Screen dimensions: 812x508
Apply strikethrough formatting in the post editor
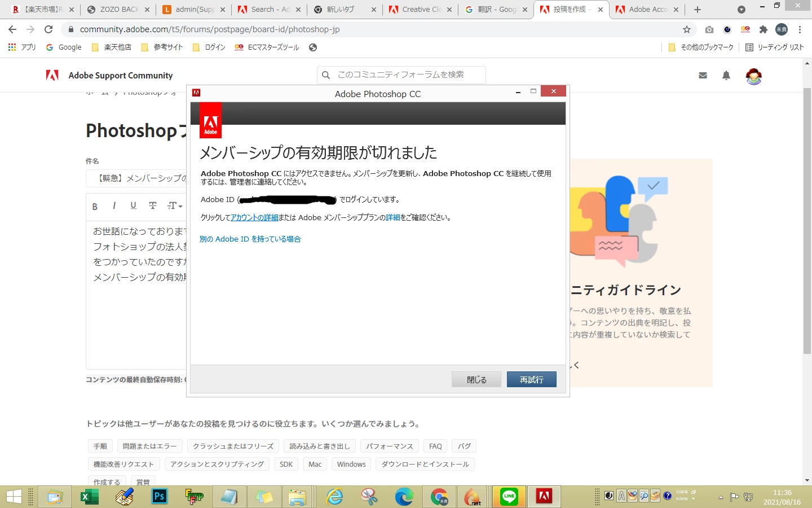152,206
